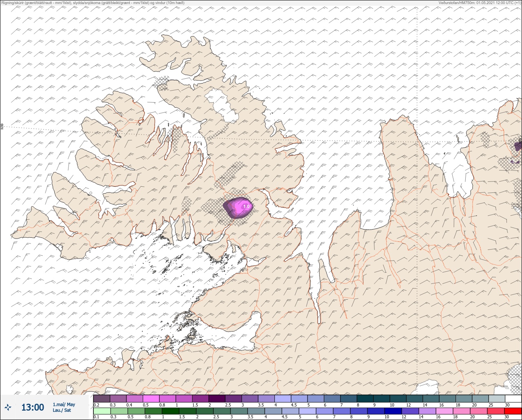The image size is (522, 420).
Task: Select the darkest purple swatch in the upper legend row
Action: point(217,398)
